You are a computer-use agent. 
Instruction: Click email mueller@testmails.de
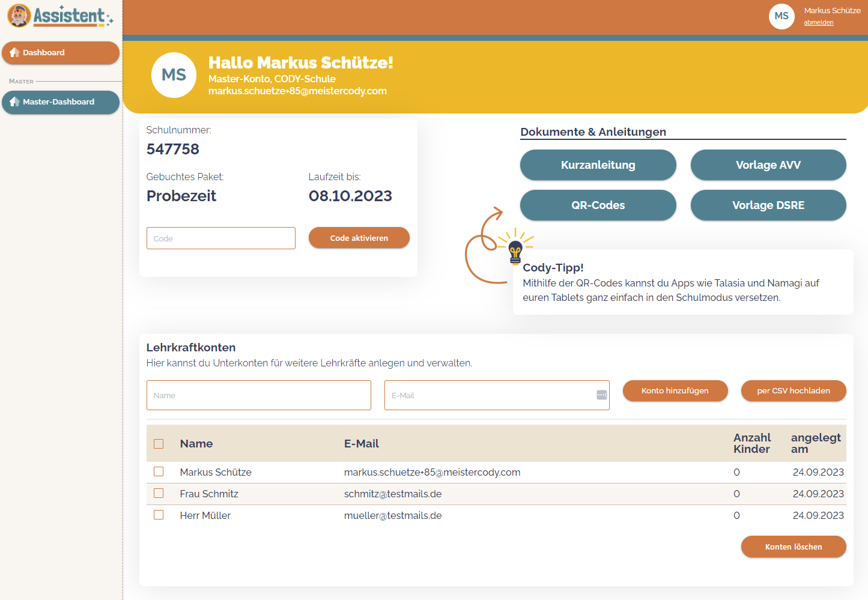tap(393, 515)
